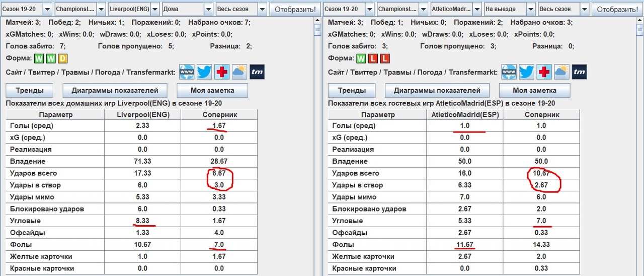Expand the right ChampionsL... league dropdown

click(423, 9)
